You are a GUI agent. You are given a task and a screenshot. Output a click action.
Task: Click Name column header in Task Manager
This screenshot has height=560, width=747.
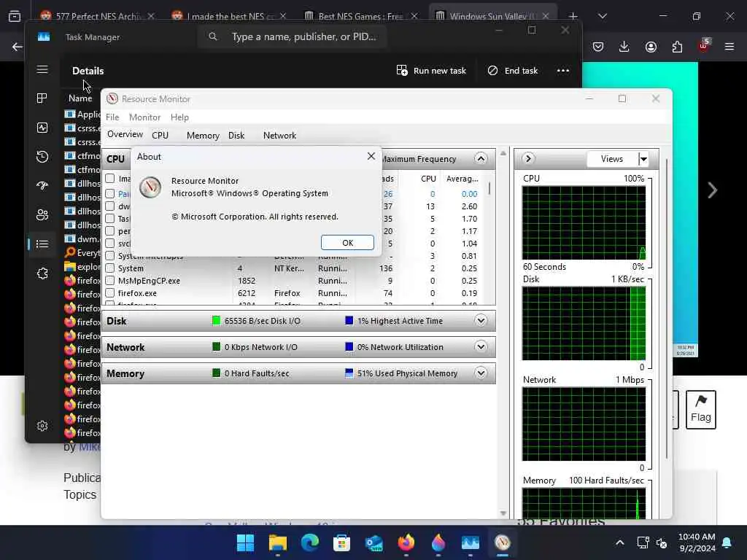click(80, 98)
